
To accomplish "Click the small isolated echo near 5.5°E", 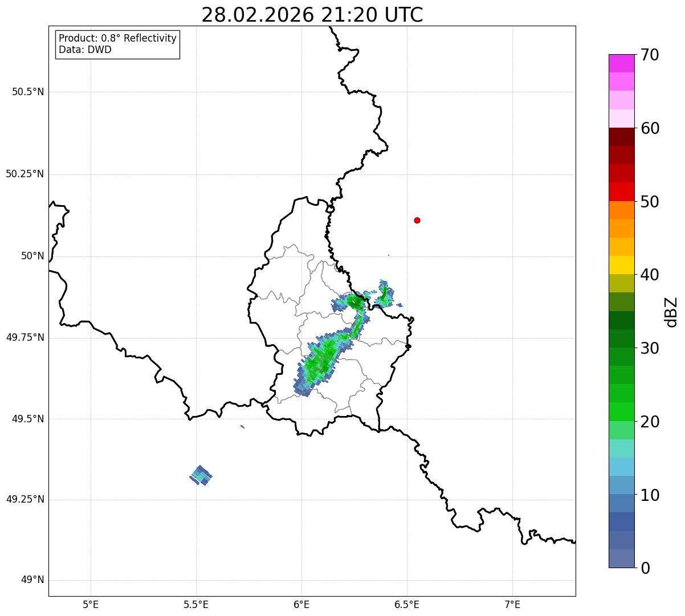I will 201,475.
